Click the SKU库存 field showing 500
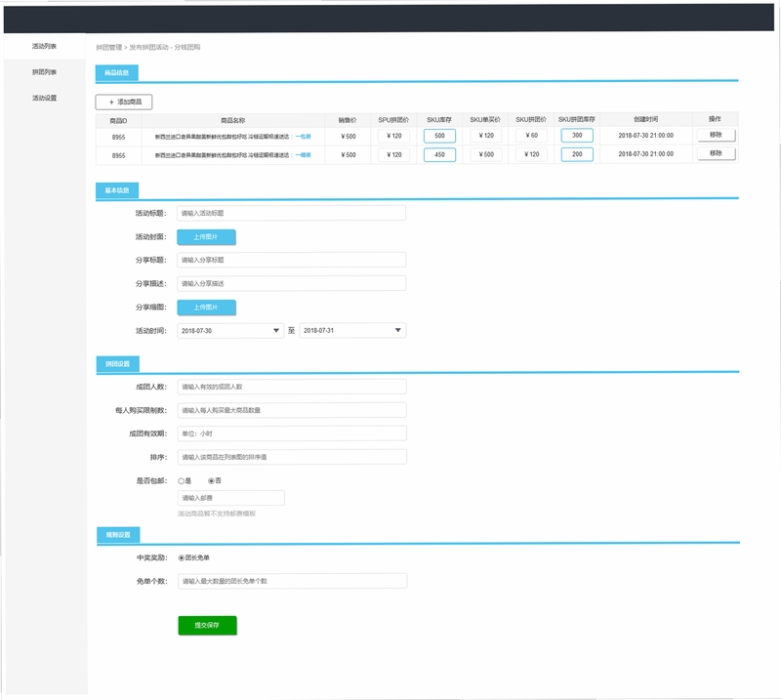The image size is (781, 700). tap(439, 136)
